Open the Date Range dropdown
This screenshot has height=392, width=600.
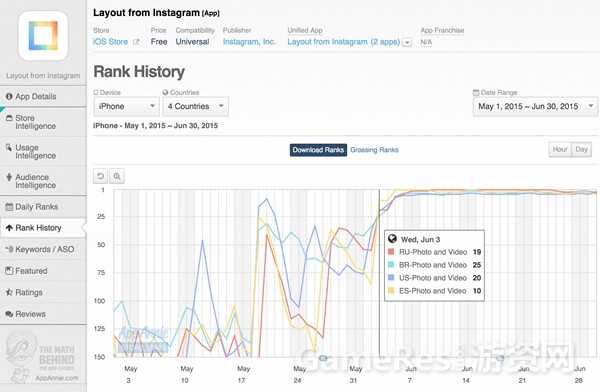click(x=535, y=106)
